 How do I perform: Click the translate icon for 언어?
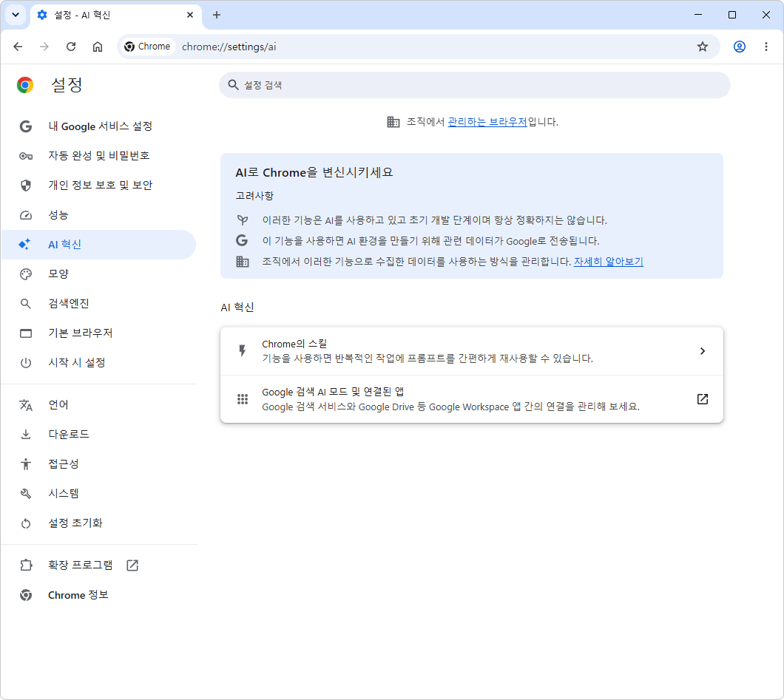26,405
